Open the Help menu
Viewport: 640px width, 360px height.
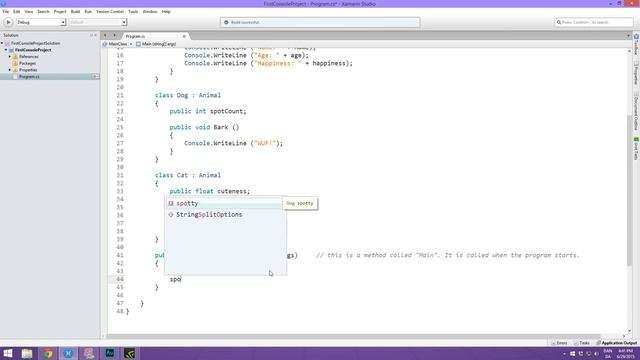point(166,11)
